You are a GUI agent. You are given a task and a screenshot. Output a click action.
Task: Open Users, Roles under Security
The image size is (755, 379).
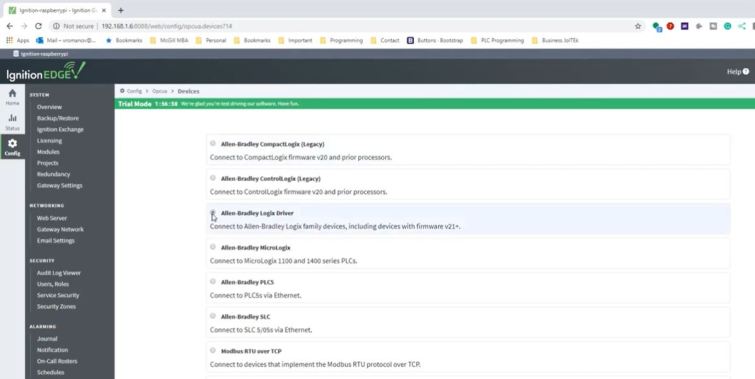pyautogui.click(x=53, y=284)
